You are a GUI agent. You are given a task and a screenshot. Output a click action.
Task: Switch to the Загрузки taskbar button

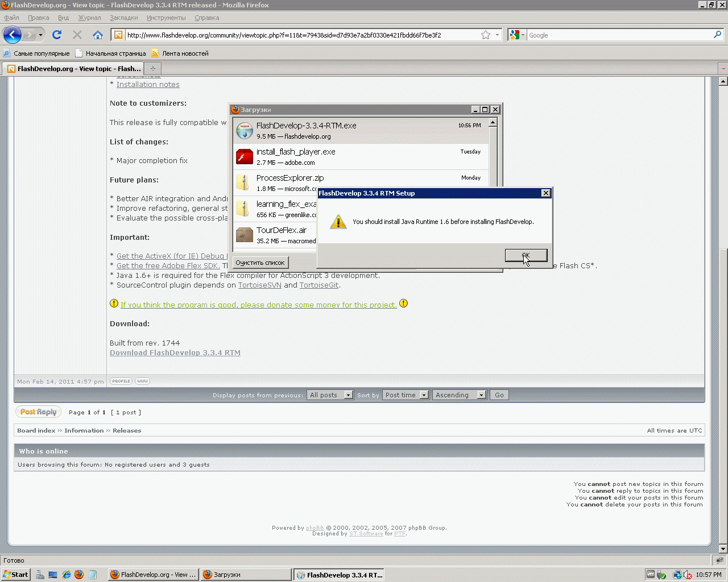[x=246, y=575]
